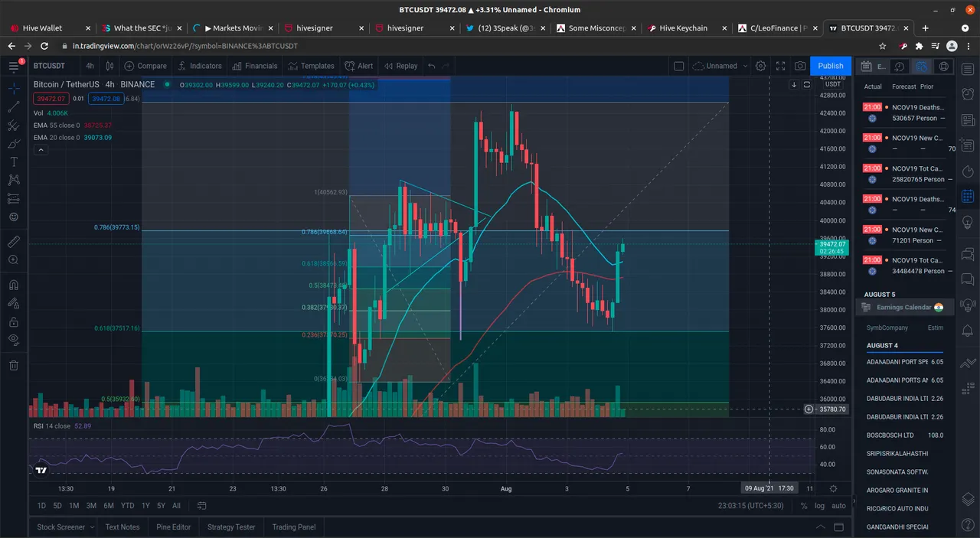Open the news panel icon
This screenshot has height=538, width=980.
pyautogui.click(x=968, y=120)
